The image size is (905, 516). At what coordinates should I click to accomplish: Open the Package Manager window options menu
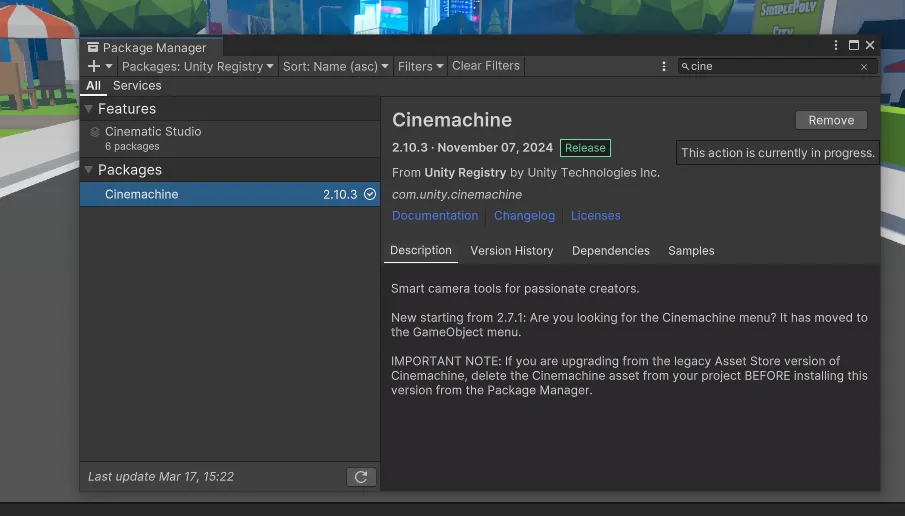click(x=836, y=45)
